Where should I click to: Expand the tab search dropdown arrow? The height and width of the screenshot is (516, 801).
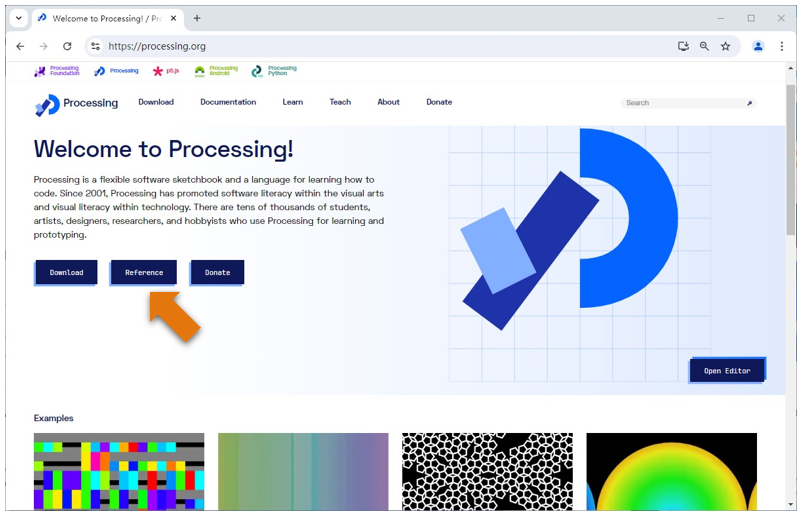(18, 18)
